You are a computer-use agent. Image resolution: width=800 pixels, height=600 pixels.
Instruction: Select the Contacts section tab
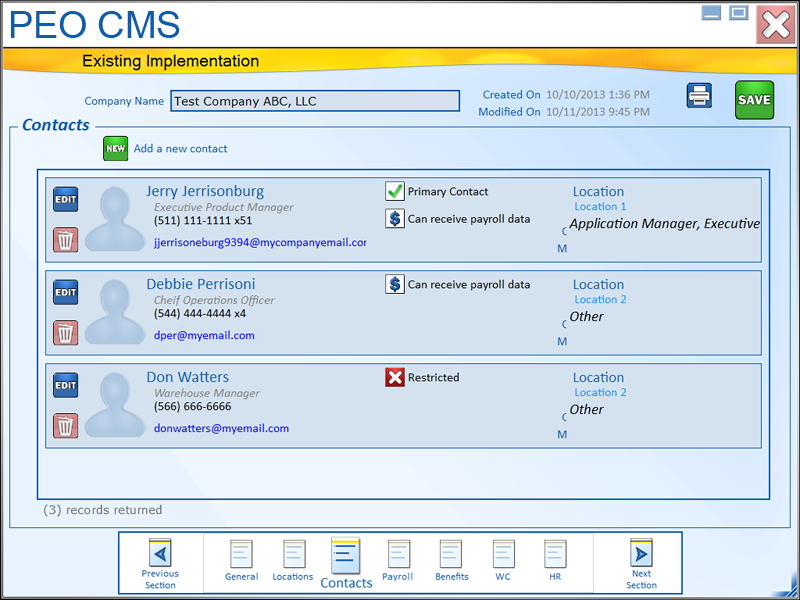(x=346, y=563)
